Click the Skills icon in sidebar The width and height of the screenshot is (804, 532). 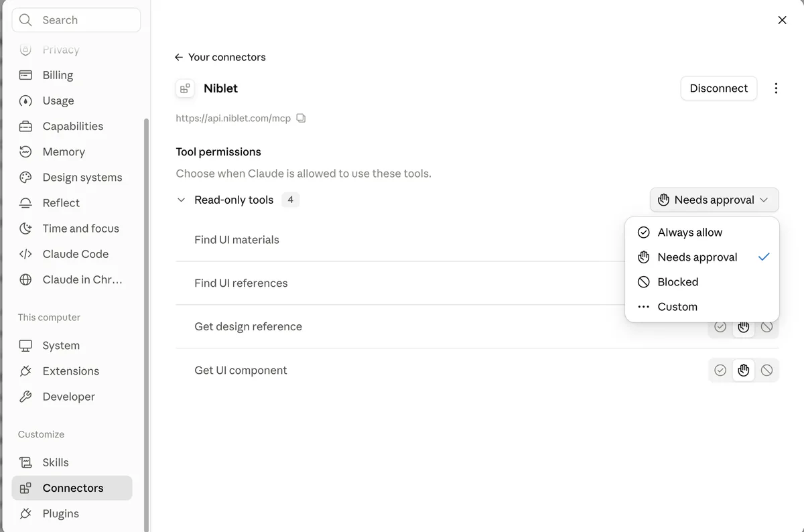(25, 462)
